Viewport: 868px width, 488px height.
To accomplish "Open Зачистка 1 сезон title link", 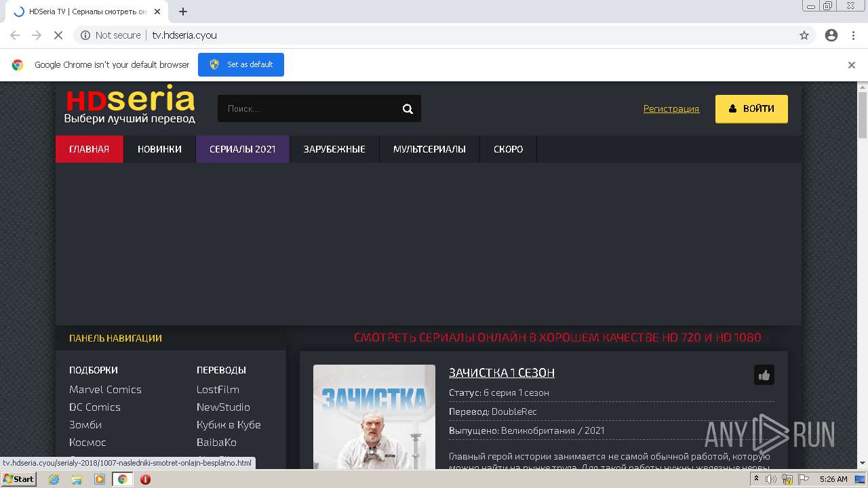I will coord(502,373).
